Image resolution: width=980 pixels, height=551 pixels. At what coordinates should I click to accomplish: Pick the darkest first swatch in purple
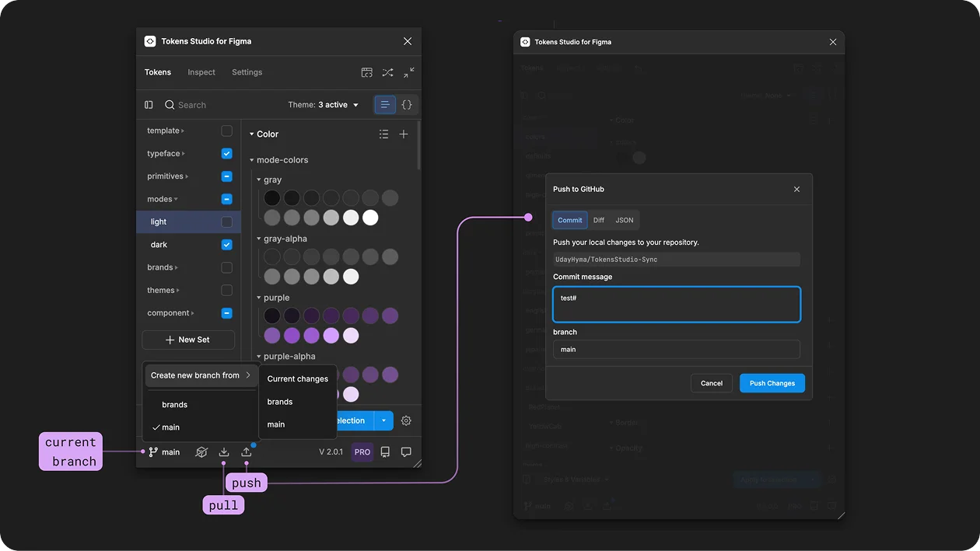pyautogui.click(x=272, y=316)
